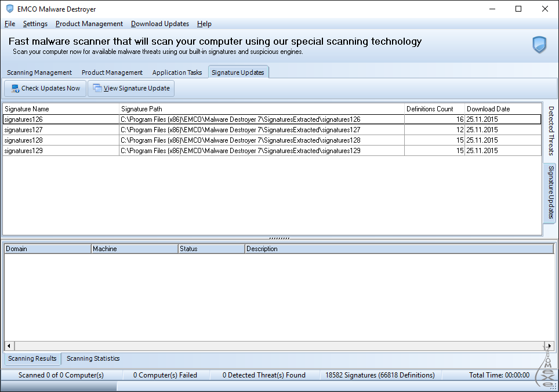This screenshot has height=392, width=559.
Task: Sort by the Signature Name column header
Action: pos(61,109)
